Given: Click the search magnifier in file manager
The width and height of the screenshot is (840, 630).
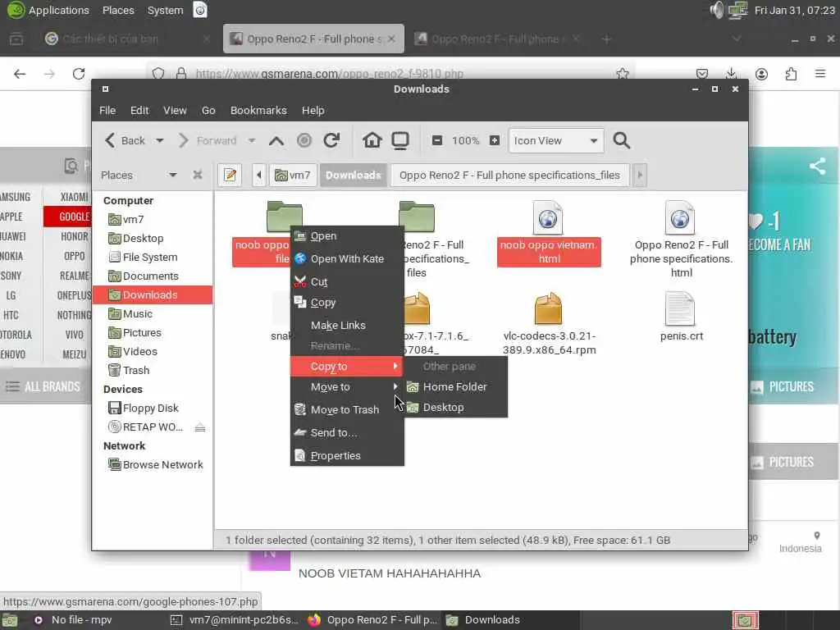Looking at the screenshot, I should pyautogui.click(x=622, y=140).
